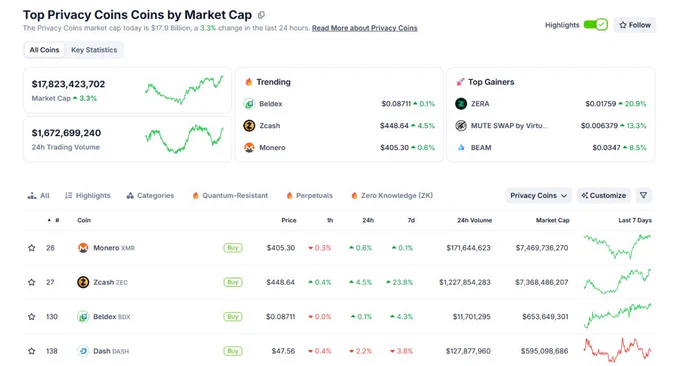Click the copy icon beside the page title

261,15
